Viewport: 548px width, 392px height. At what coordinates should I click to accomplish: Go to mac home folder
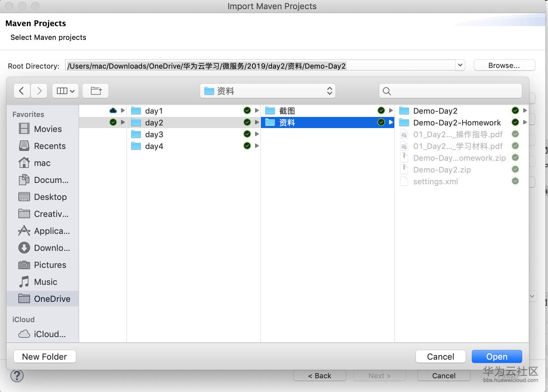(x=43, y=163)
